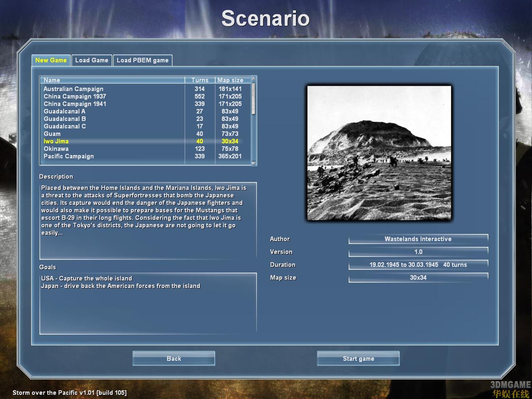
Task: Click the Back button
Action: tap(174, 359)
